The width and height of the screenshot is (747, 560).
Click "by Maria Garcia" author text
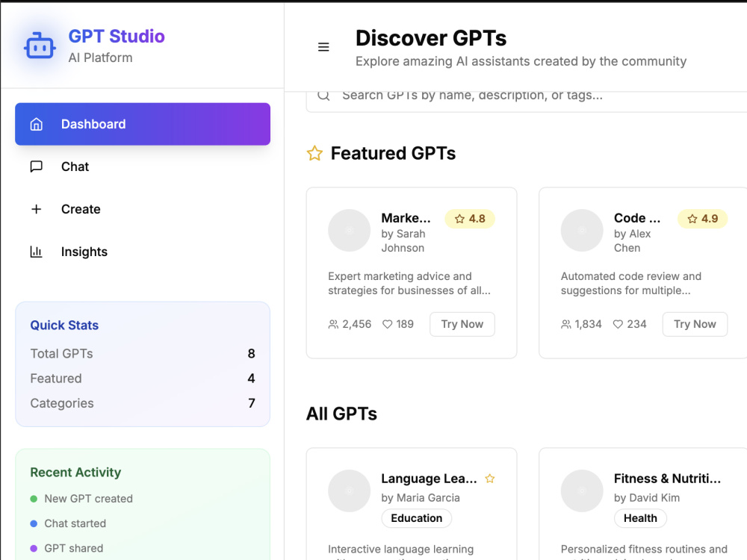420,497
